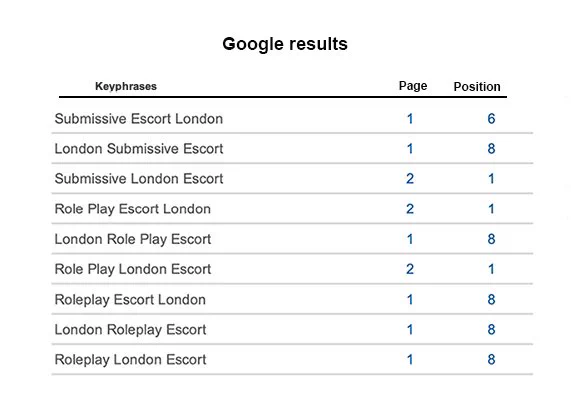Viewport: 571px width, 400px height.
Task: Select the Role Play London Escort keyphrase
Action: (x=133, y=269)
